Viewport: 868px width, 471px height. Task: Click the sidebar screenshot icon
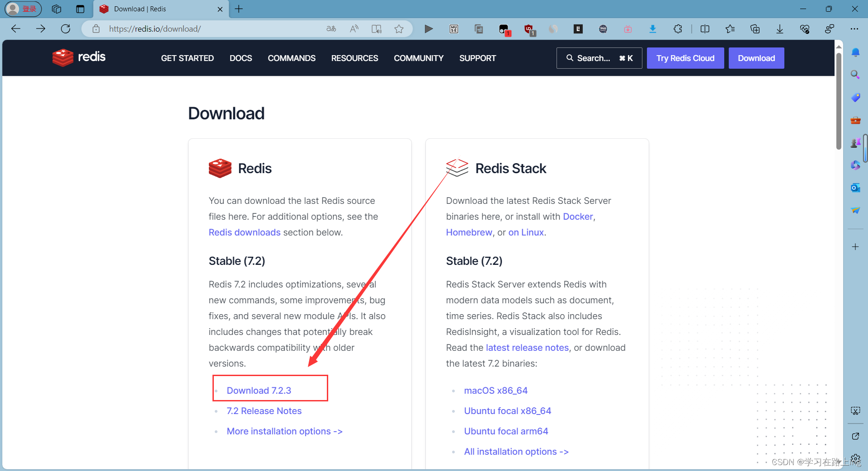click(x=855, y=410)
